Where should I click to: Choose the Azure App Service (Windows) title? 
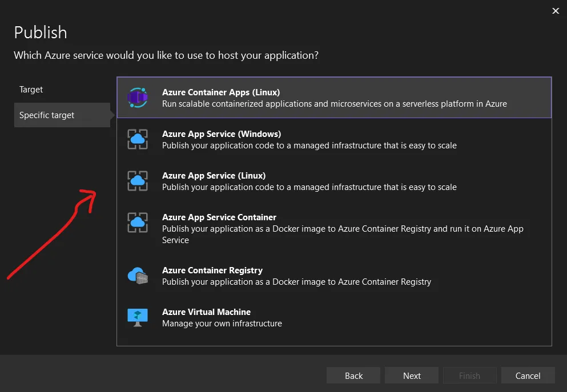click(x=222, y=134)
